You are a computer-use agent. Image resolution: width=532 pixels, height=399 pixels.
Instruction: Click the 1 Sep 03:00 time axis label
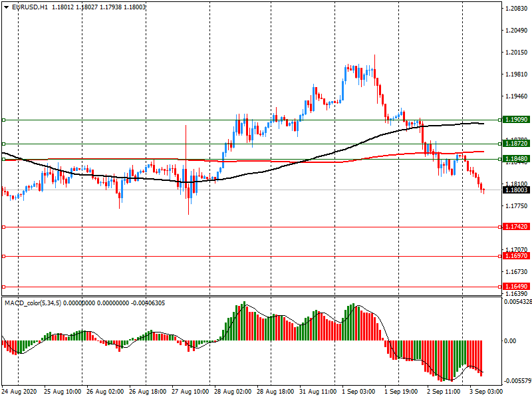tap(359, 392)
